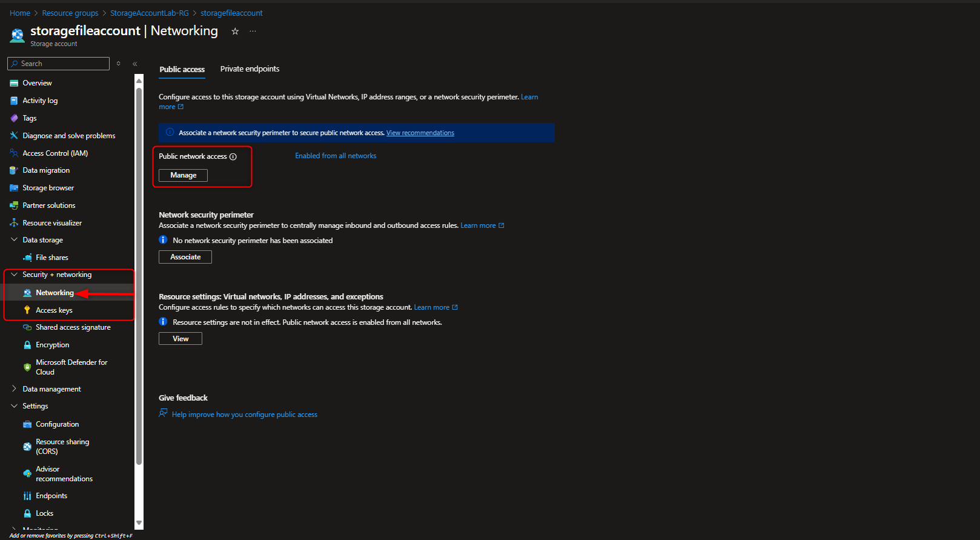The height and width of the screenshot is (540, 980).
Task: Collapse the sidebar menu with double chevron
Action: point(135,64)
